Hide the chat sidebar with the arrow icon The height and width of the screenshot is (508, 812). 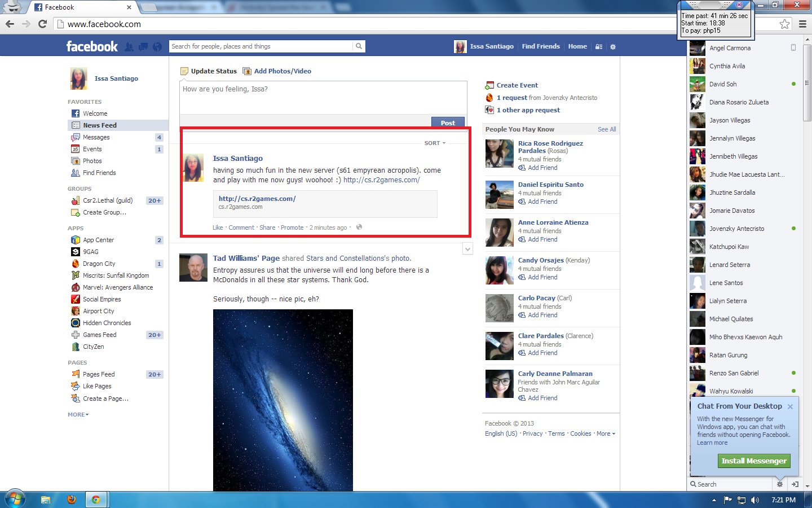[x=795, y=484]
